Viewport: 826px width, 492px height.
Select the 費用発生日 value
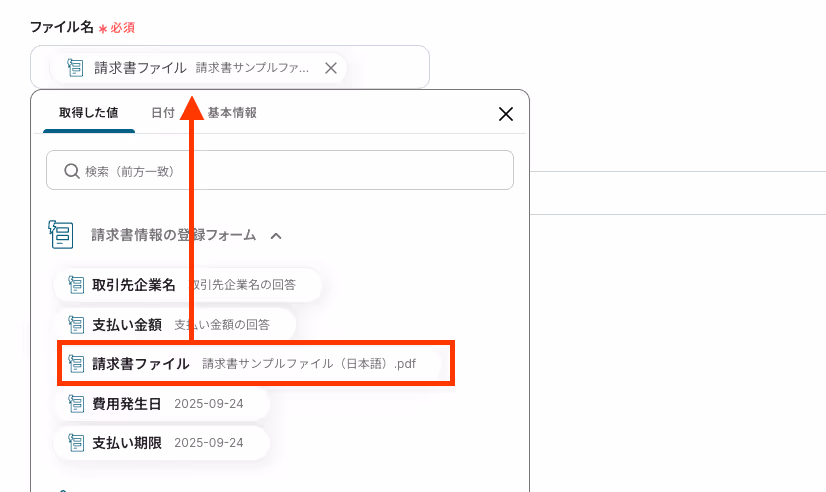pos(161,404)
